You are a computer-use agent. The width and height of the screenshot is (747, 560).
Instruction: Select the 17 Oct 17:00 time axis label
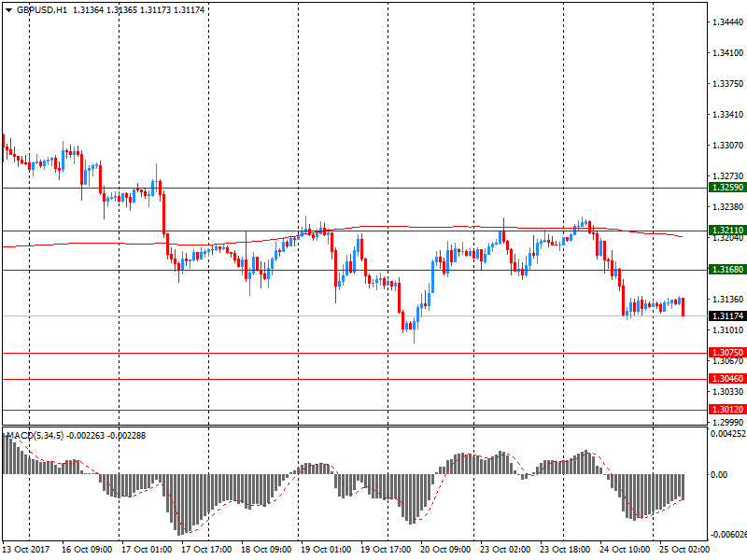pos(206,550)
